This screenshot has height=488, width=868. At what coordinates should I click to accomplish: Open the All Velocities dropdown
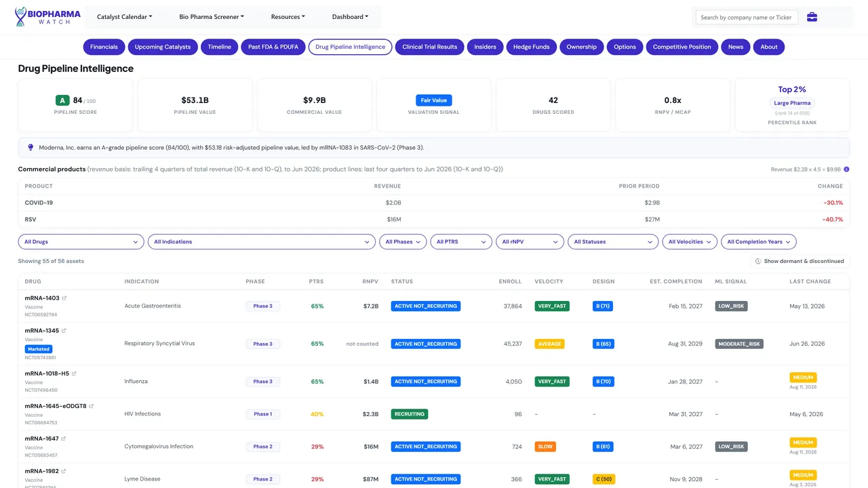click(690, 242)
